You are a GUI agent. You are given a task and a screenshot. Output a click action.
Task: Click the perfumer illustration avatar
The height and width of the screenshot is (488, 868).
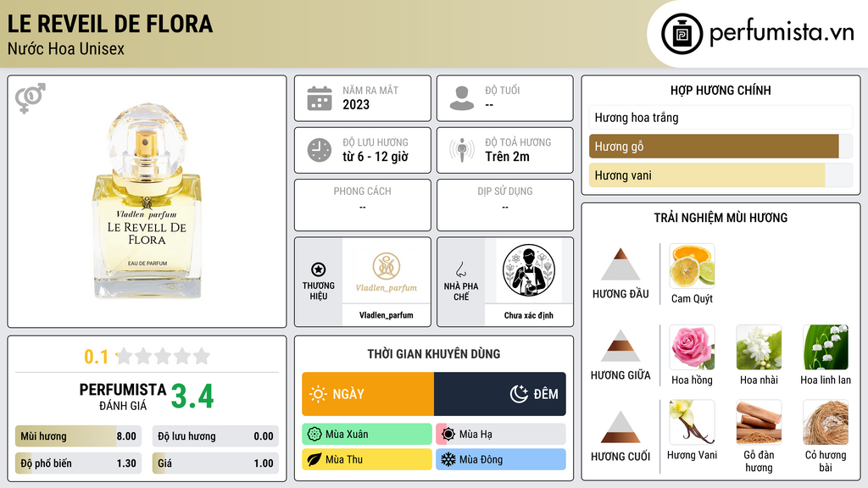(529, 270)
